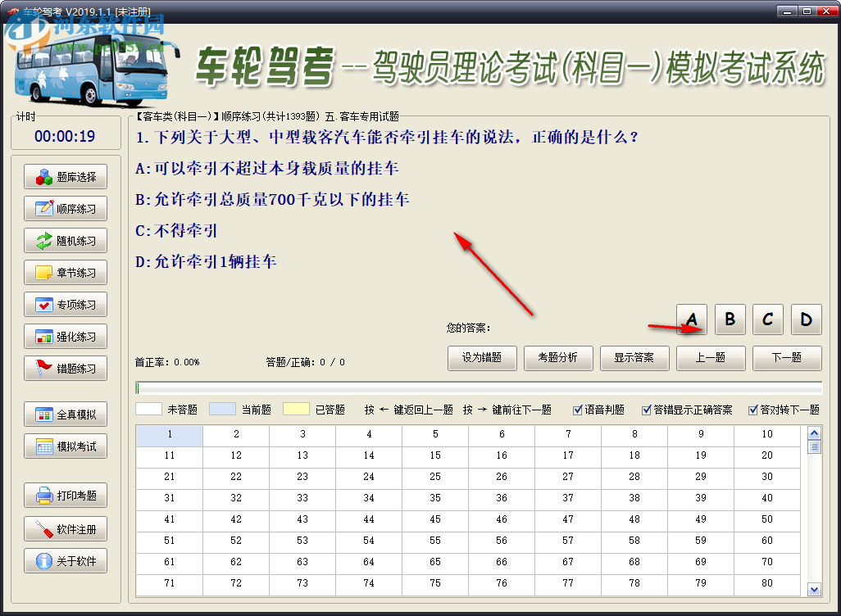Select question number 47 cell
Image resolution: width=841 pixels, height=616 pixels.
click(568, 521)
